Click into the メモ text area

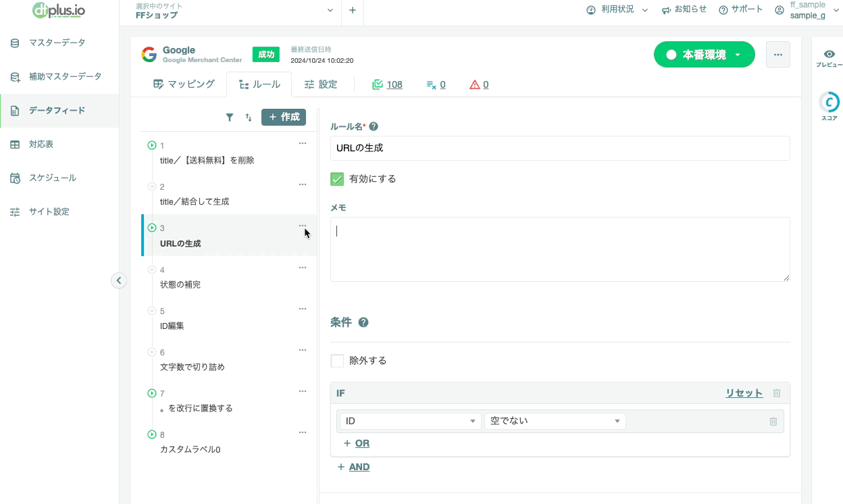pyautogui.click(x=560, y=249)
